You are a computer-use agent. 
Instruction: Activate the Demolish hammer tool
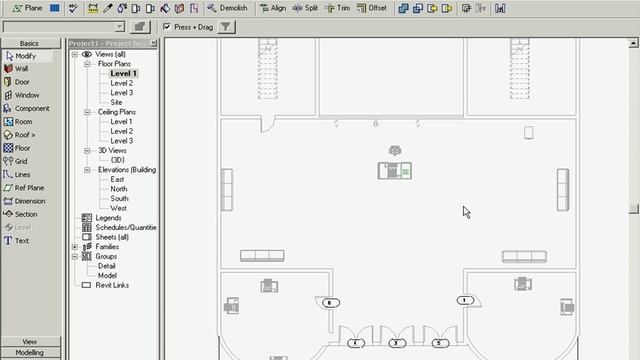(x=227, y=8)
